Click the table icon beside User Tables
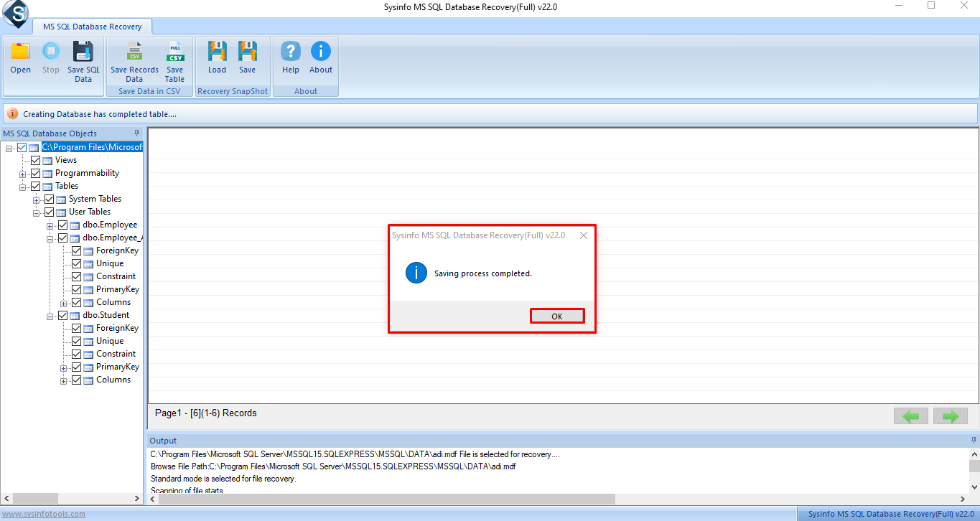980x521 pixels. [61, 212]
